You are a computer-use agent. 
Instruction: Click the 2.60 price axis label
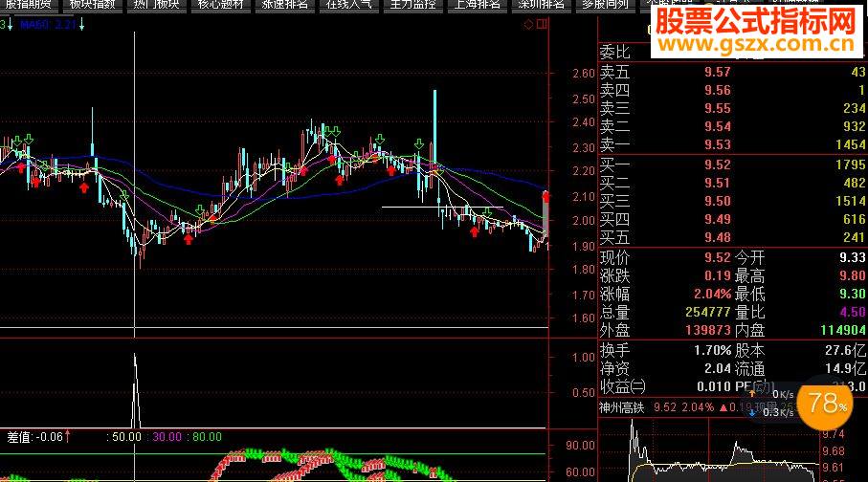tap(583, 74)
